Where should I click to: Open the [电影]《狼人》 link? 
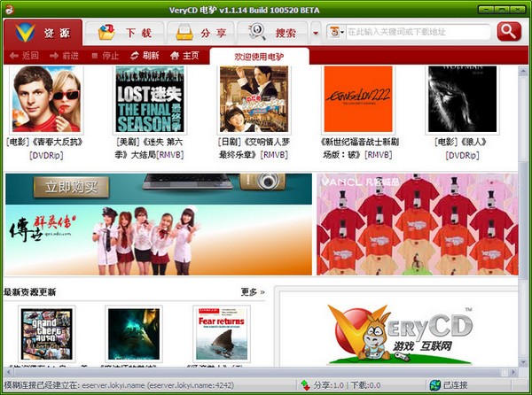tap(462, 149)
